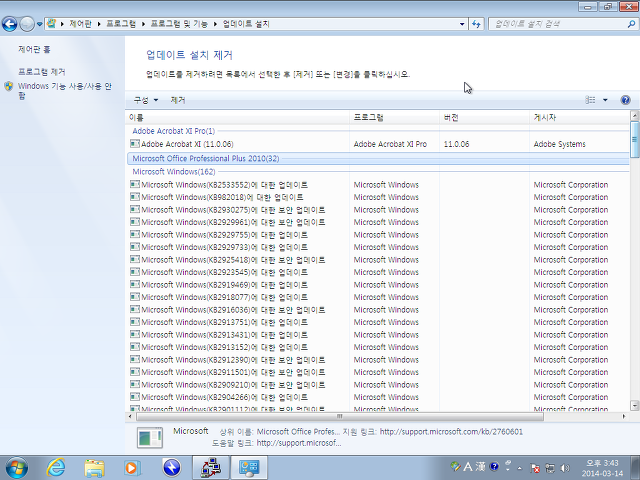Image resolution: width=640 pixels, height=480 pixels.
Task: Click the vertical scrollbar up arrow
Action: tap(634, 116)
